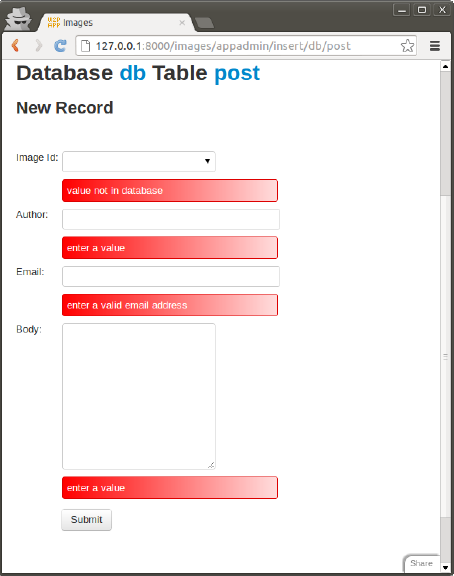Open the Chrome hamburger menu
Viewport: 454px width, 576px height.
click(435, 46)
